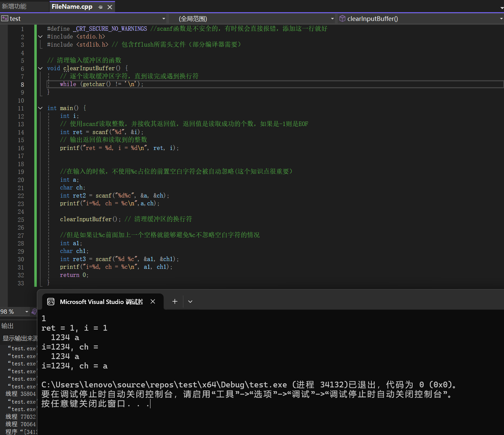Screen dimensions: 504x435
Task: Expand the test project dropdown arrow
Action: point(164,19)
